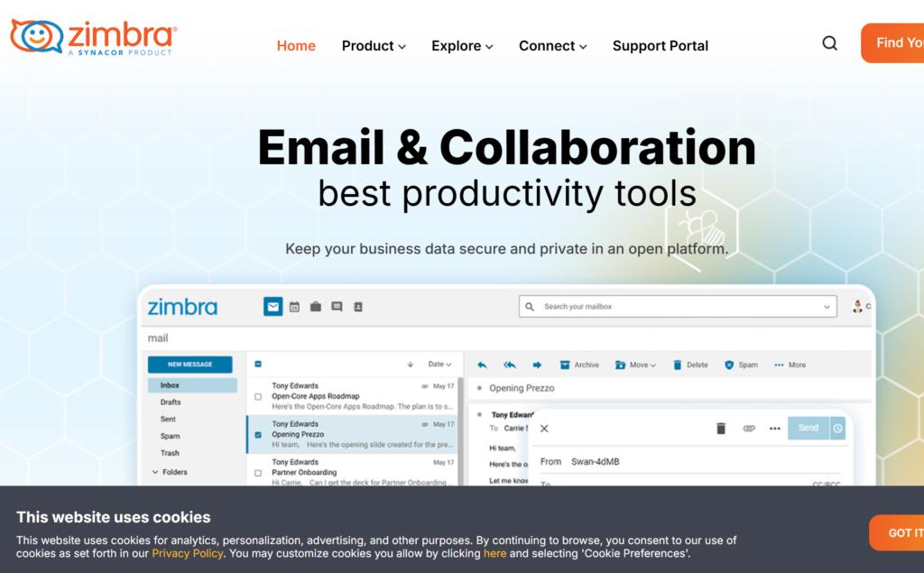Viewport: 924px width, 573px height.
Task: Click the Forward arrow icon
Action: point(537,365)
